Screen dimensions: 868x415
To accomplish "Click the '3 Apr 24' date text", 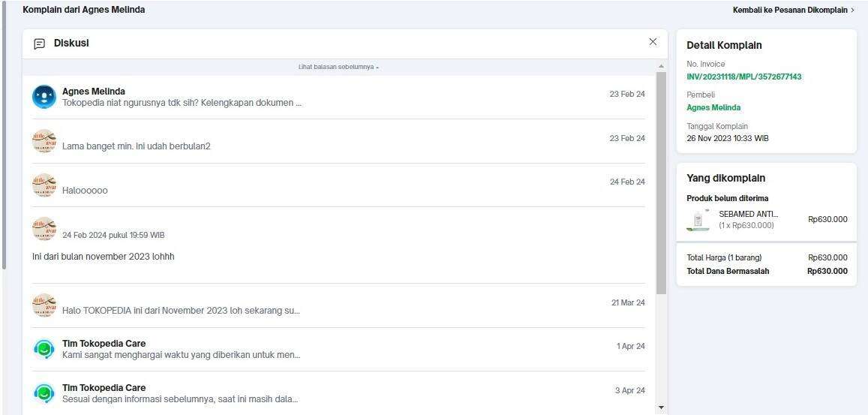I will point(630,391).
